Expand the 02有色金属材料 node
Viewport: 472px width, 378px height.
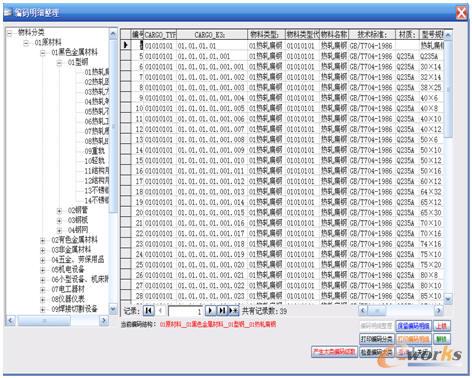(x=43, y=240)
